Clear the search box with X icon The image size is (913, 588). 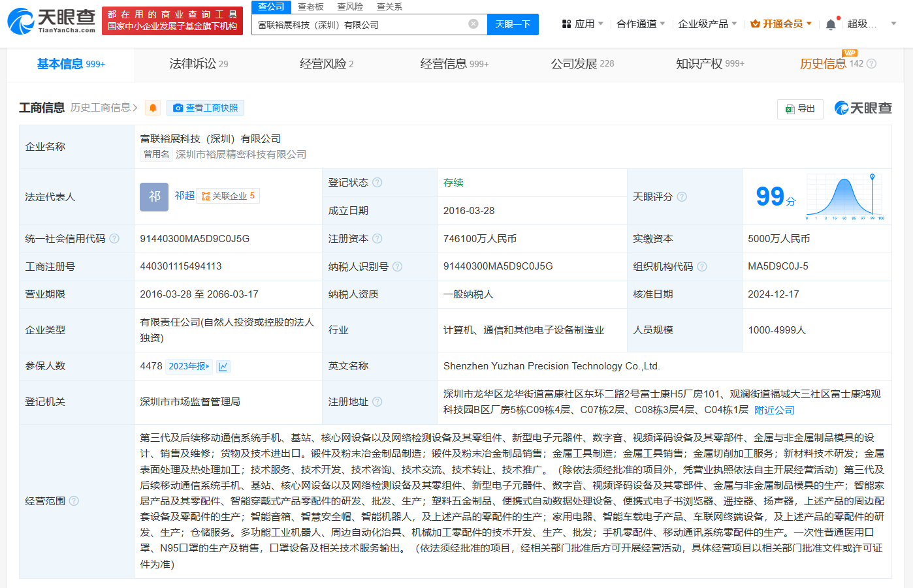[473, 24]
